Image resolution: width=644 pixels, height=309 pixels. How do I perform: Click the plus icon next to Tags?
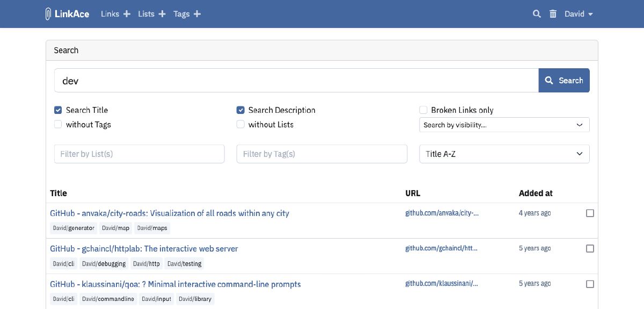tap(197, 14)
